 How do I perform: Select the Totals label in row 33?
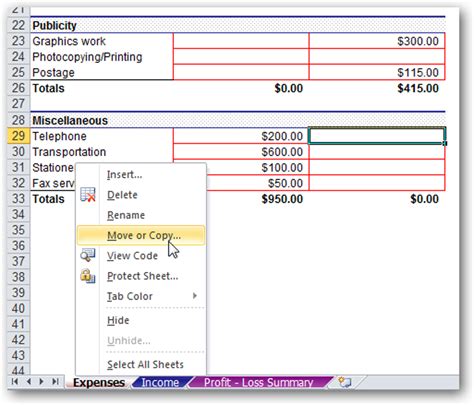tap(53, 199)
